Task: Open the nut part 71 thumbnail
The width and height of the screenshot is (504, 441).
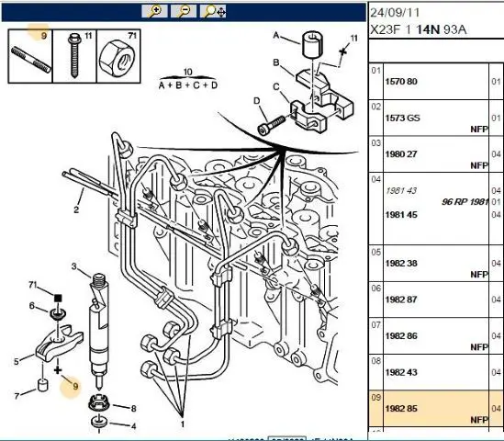Action: tap(118, 56)
